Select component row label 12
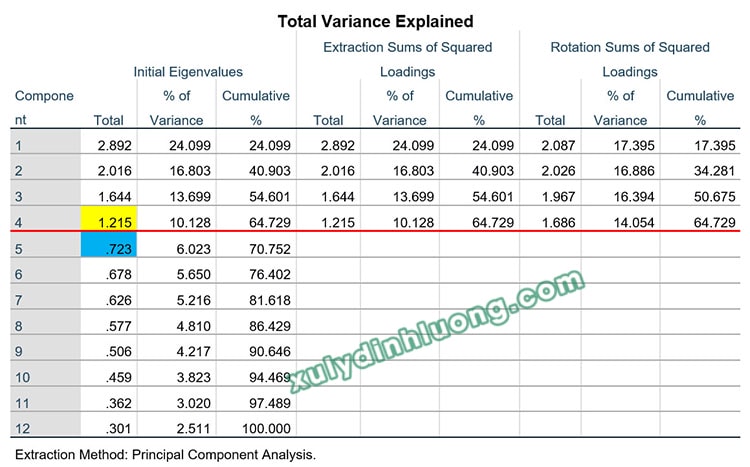Image resolution: width=750 pixels, height=467 pixels. 22,428
